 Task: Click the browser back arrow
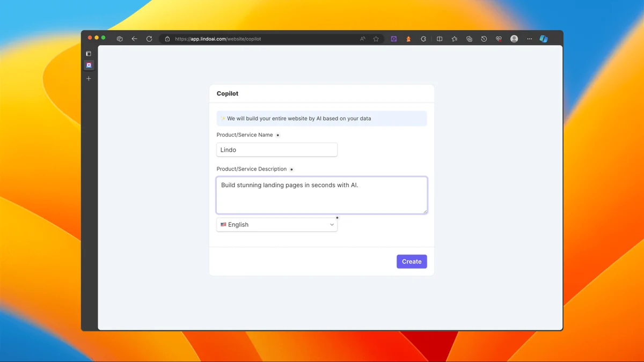point(134,39)
